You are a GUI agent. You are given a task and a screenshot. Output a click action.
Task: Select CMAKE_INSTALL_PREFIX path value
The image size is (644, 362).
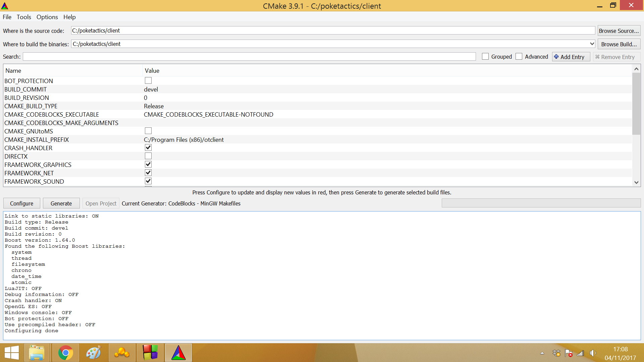click(x=184, y=140)
